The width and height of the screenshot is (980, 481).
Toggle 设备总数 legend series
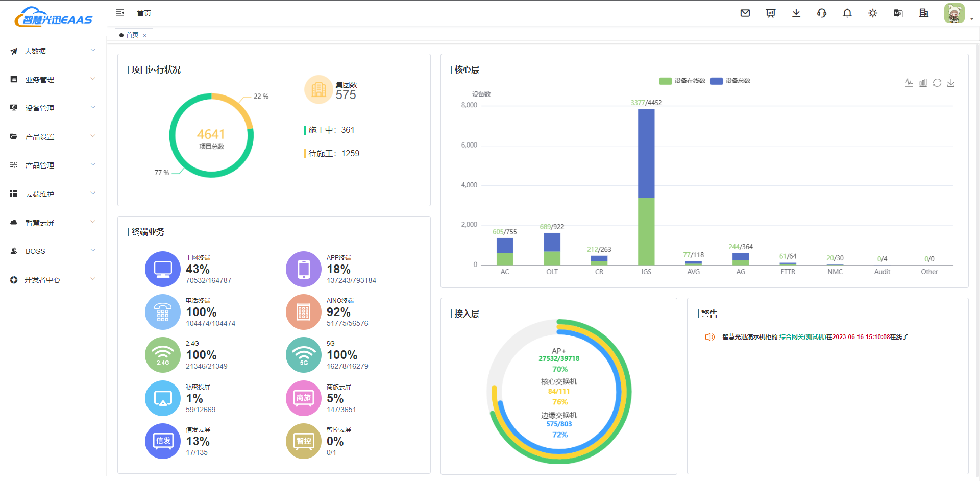[731, 81]
